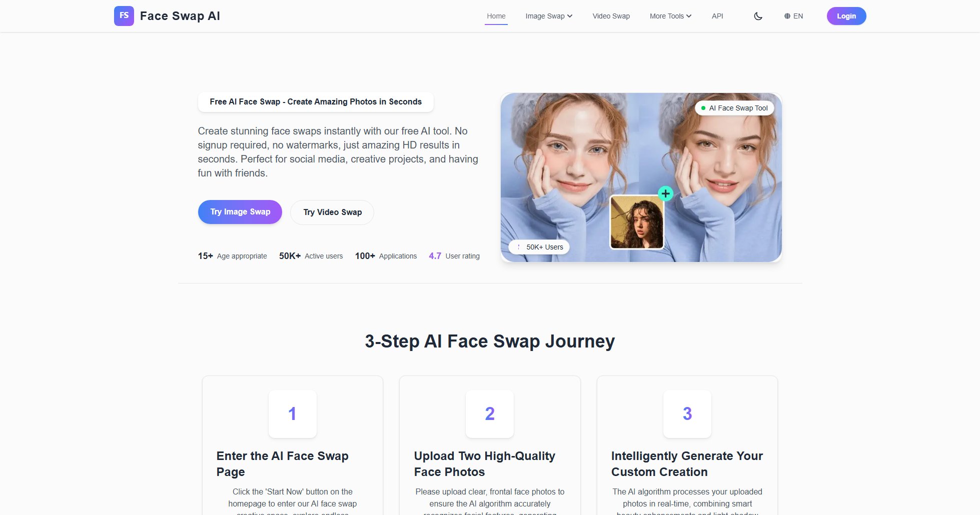Click the step 1 number icon
The width and height of the screenshot is (980, 515).
293,414
